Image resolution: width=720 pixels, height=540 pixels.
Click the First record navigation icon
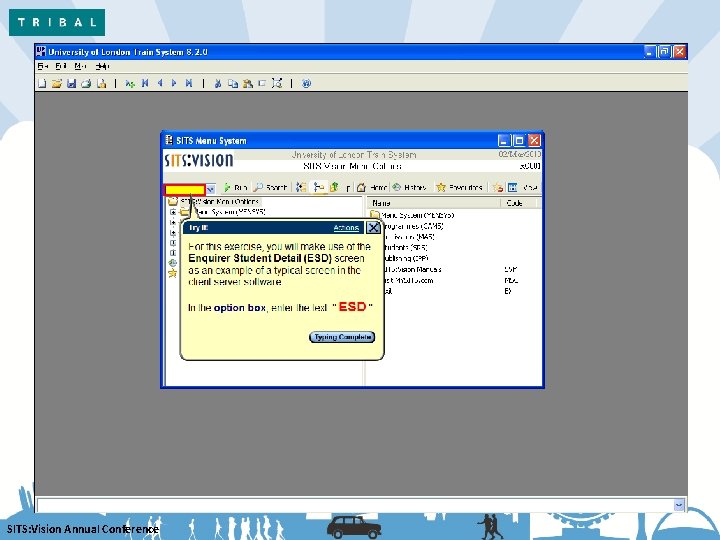point(145,83)
